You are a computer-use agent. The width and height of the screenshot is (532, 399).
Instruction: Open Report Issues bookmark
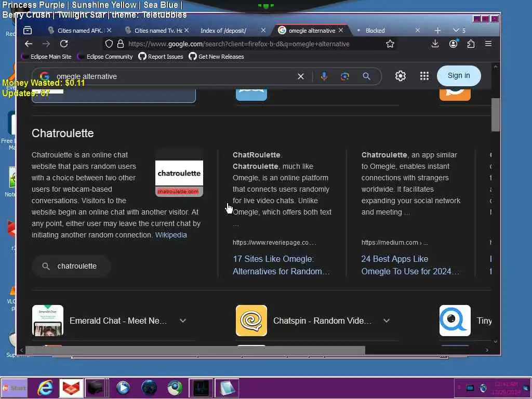click(x=161, y=57)
